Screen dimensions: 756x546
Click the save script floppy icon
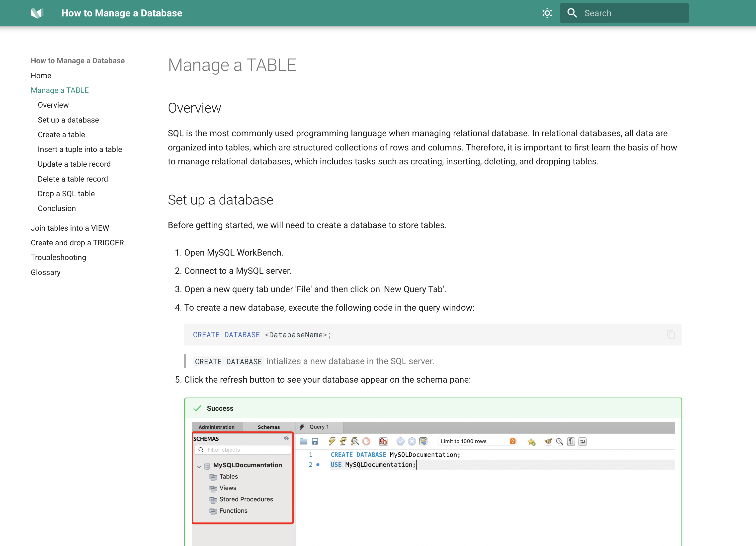click(315, 441)
